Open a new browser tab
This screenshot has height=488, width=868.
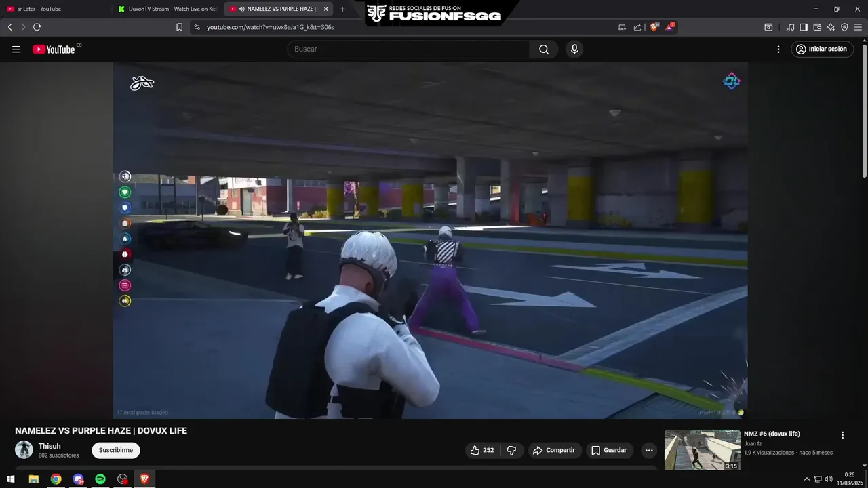(x=342, y=9)
